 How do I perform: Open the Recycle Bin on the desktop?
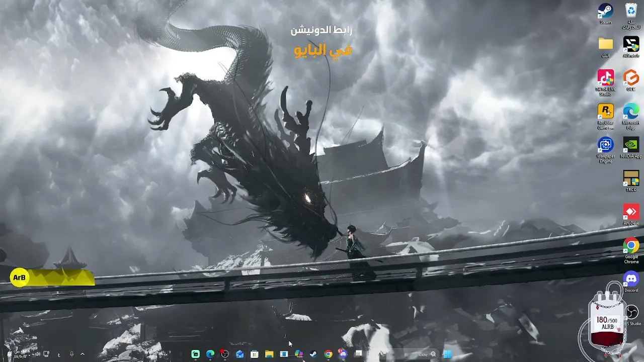click(631, 16)
